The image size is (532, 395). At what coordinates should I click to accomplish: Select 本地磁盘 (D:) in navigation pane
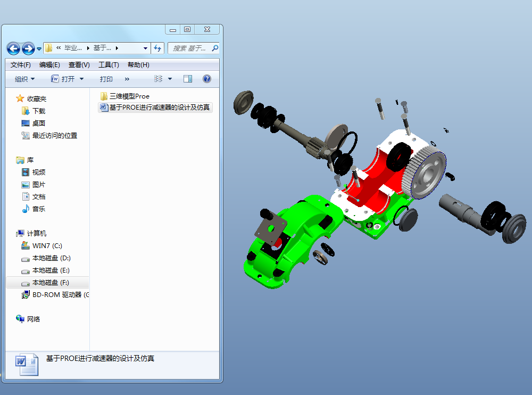51,258
